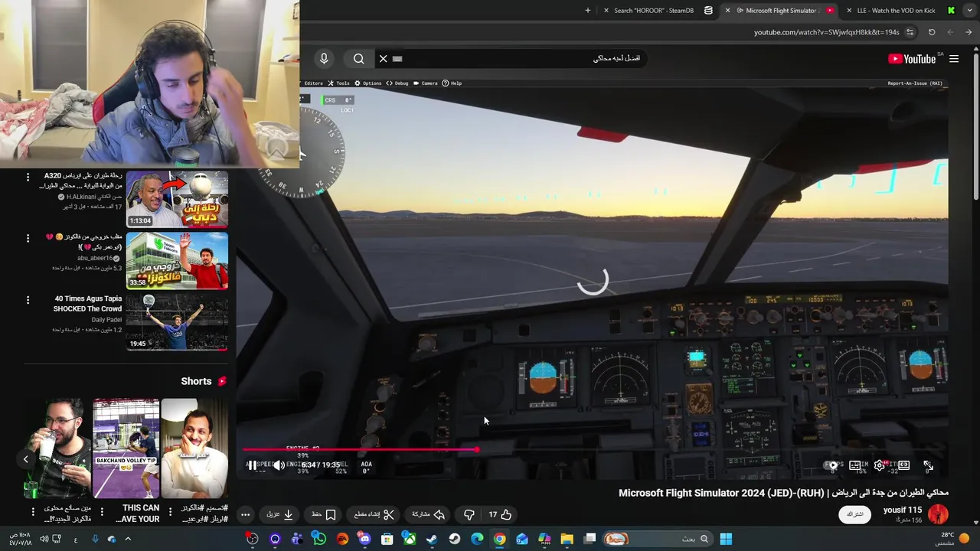Open options for the THIS CAN short
This screenshot has height=551, width=980.
[102, 512]
